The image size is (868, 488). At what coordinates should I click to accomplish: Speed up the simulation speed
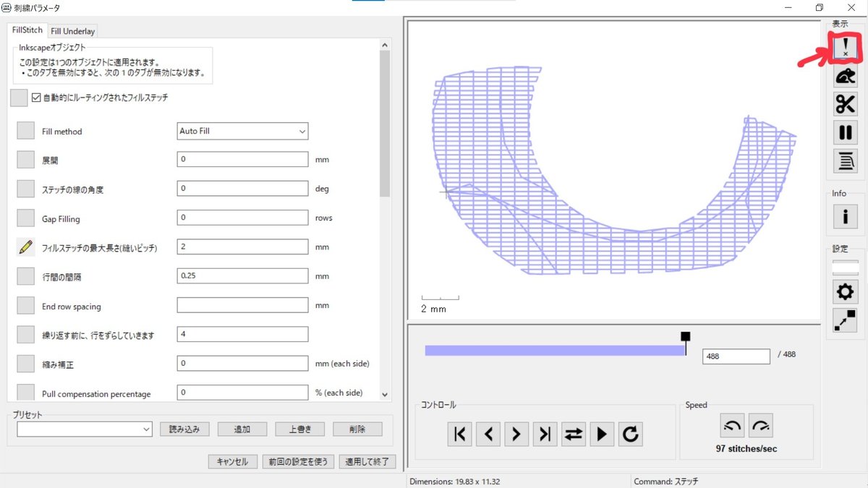tap(761, 426)
